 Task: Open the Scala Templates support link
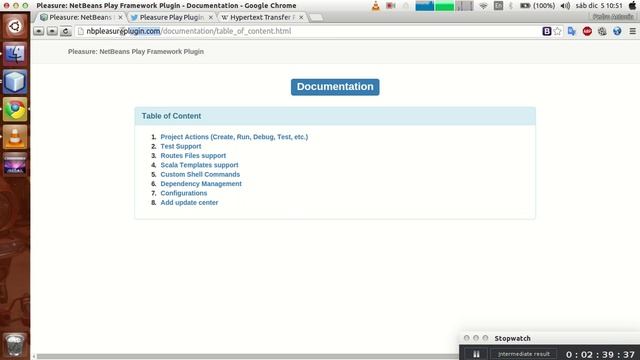click(199, 165)
